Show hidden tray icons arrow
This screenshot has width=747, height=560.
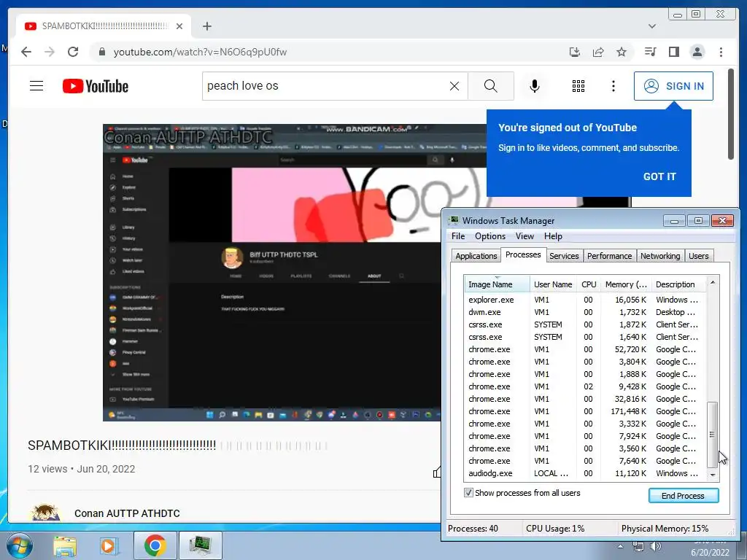(x=620, y=547)
